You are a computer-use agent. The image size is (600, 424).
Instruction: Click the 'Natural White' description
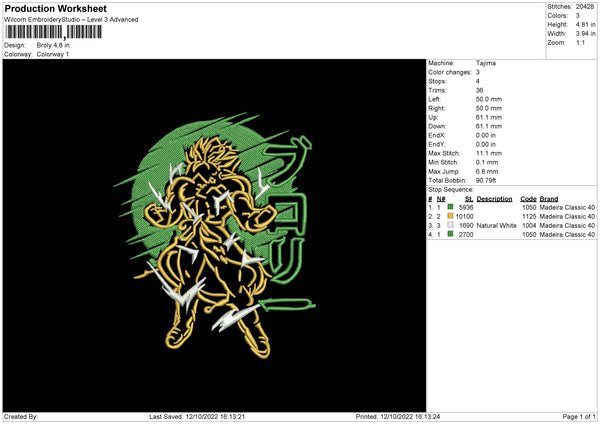497,225
